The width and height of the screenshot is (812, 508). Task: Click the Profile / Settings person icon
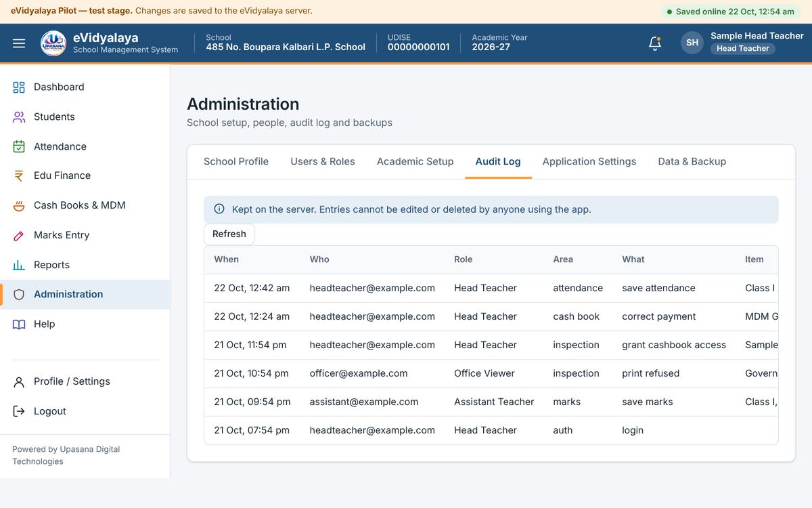coord(19,382)
